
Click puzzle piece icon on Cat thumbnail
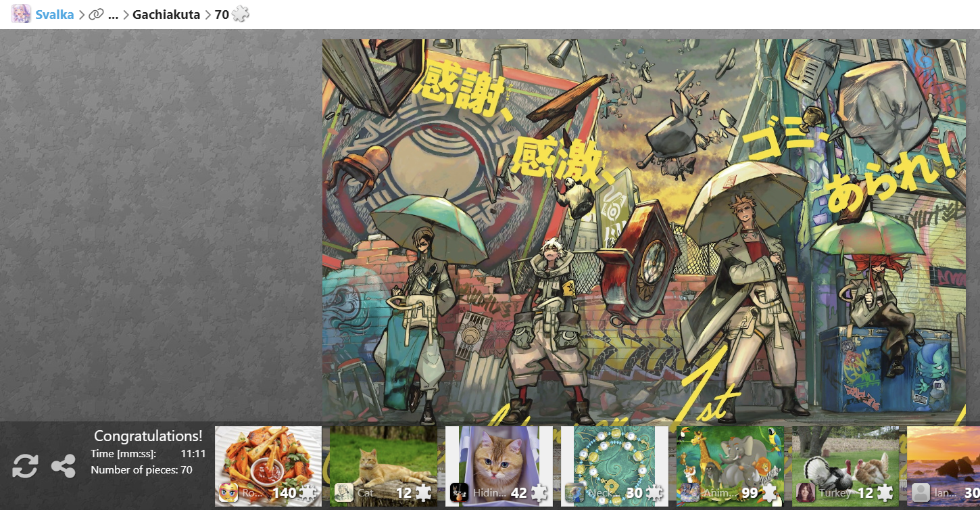424,493
